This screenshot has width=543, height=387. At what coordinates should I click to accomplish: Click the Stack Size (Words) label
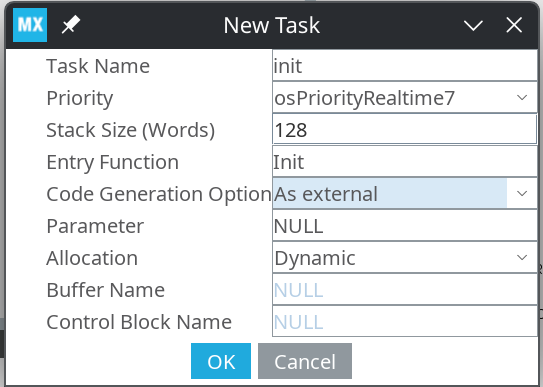(131, 130)
